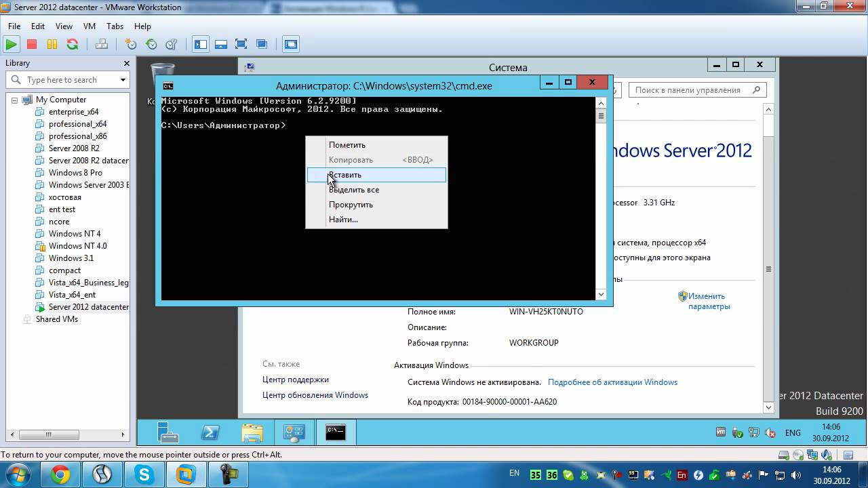Viewport: 868px width, 488px height.
Task: Open File Explorer on the guest taskbar
Action: [x=252, y=432]
